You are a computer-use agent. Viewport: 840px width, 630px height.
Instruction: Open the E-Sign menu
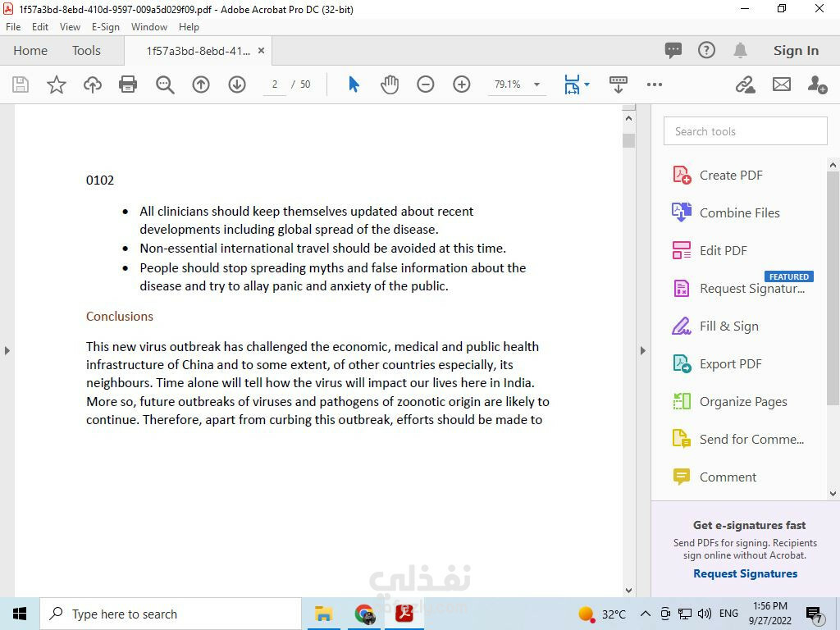pos(106,27)
